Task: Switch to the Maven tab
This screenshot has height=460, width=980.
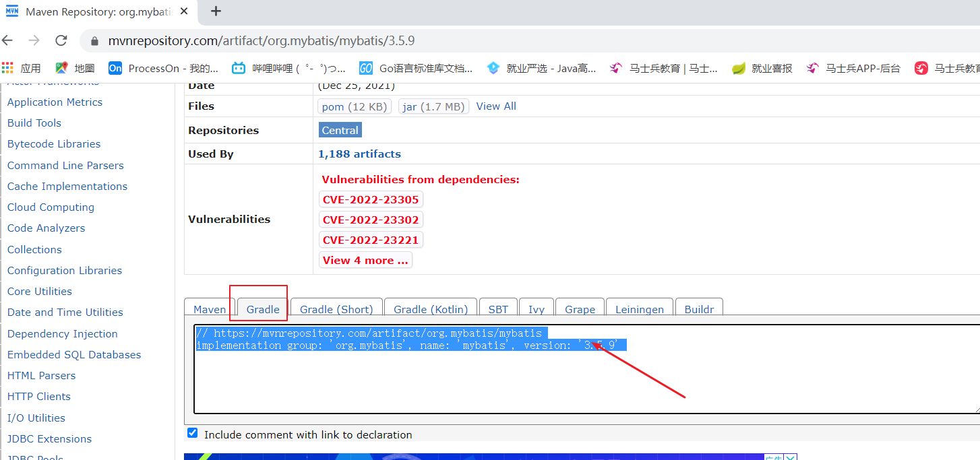Action: point(210,309)
